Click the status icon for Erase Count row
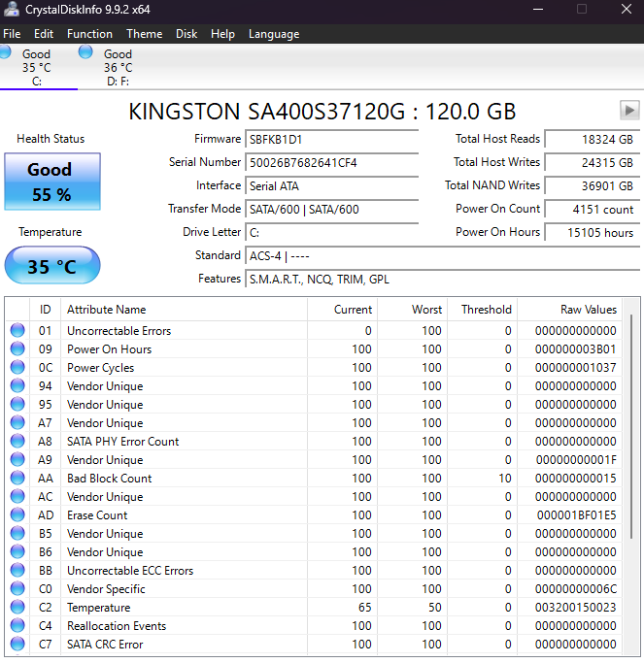Screen dimensions: 644x663 click(17, 514)
